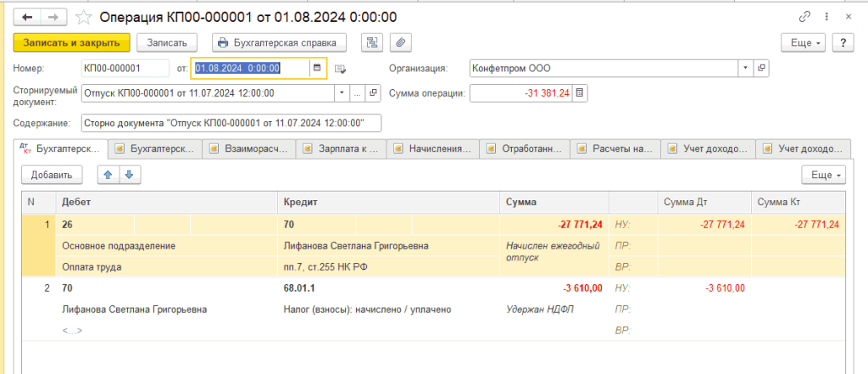Click the Добавить button
868x374 pixels.
click(x=52, y=175)
